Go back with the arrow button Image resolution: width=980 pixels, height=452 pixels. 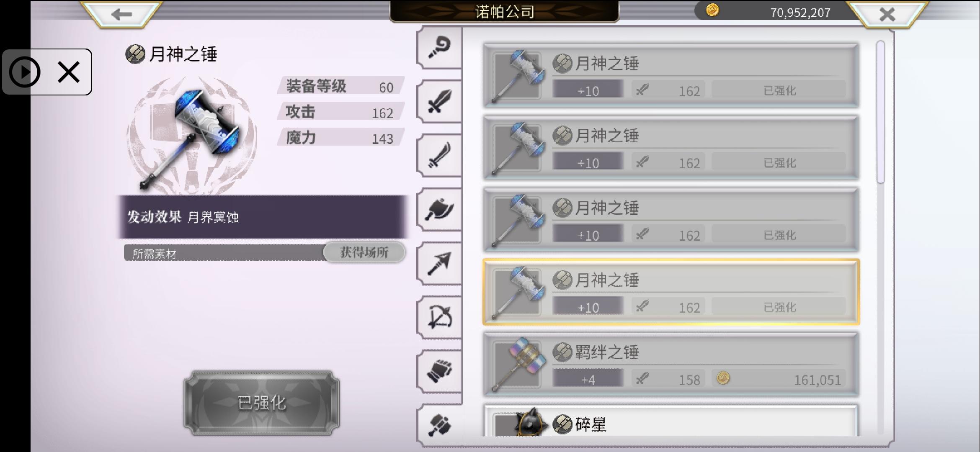tap(121, 14)
